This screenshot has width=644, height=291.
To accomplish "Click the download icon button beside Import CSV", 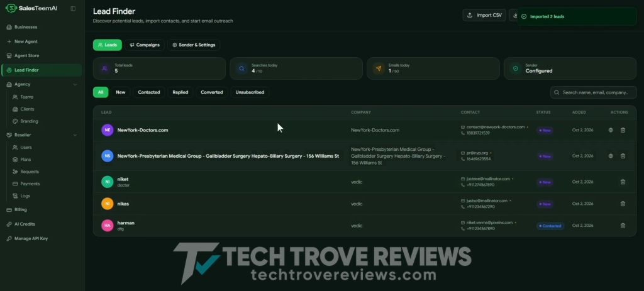I will pyautogui.click(x=513, y=15).
